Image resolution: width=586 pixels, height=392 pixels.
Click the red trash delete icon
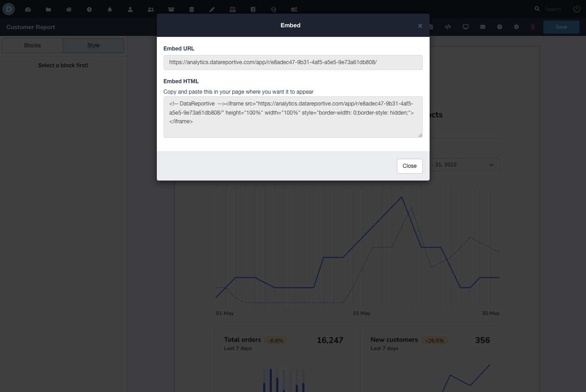533,27
